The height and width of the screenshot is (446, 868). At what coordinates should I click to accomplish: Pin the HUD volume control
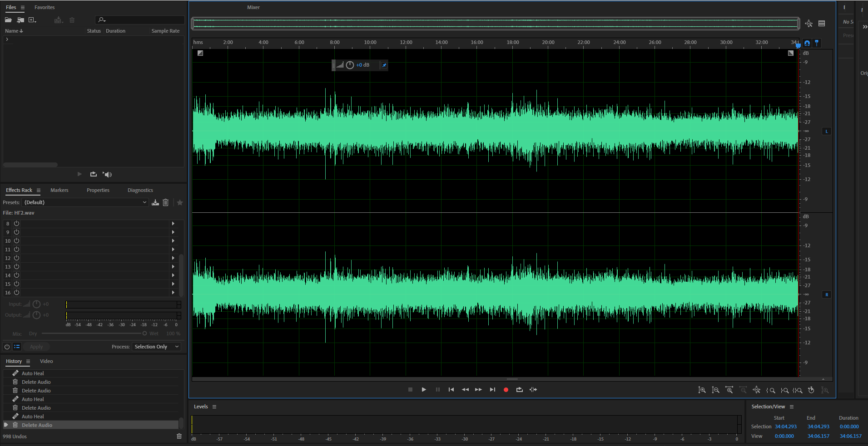(x=384, y=65)
